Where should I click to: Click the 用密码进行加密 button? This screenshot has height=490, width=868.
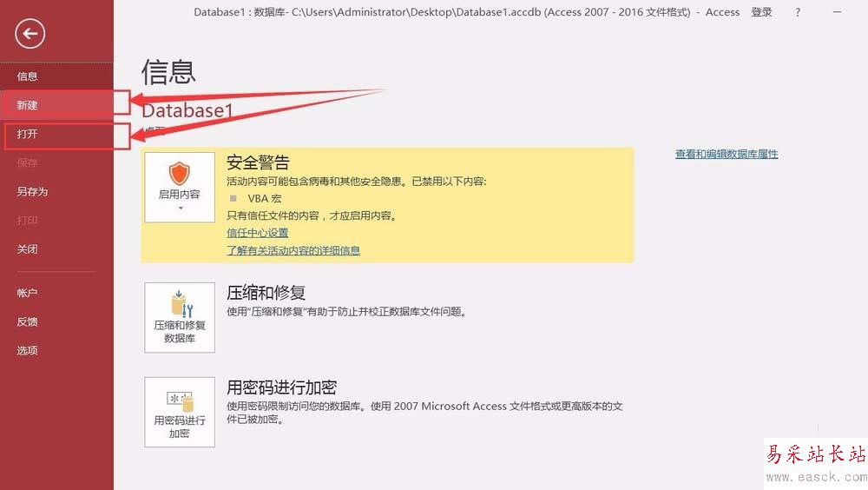(180, 412)
